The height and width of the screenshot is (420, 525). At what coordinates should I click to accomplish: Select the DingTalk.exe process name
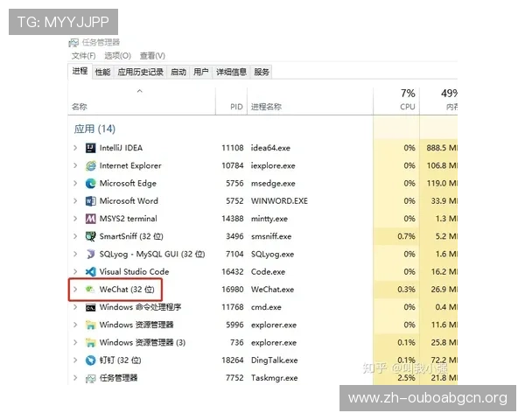(274, 360)
